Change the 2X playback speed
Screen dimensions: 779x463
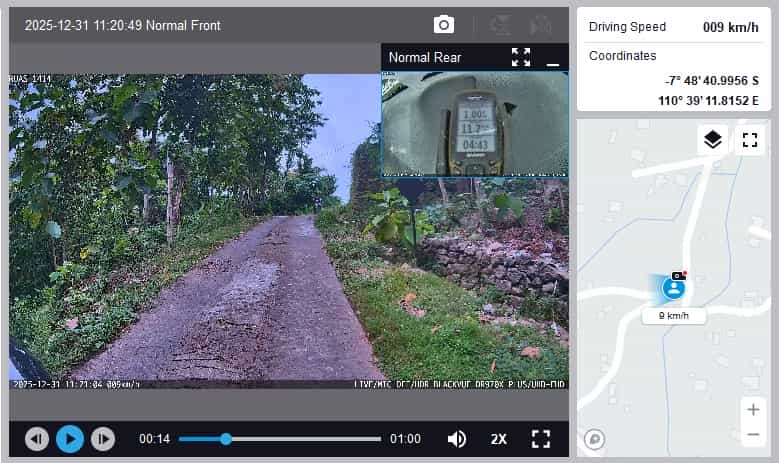coord(499,439)
